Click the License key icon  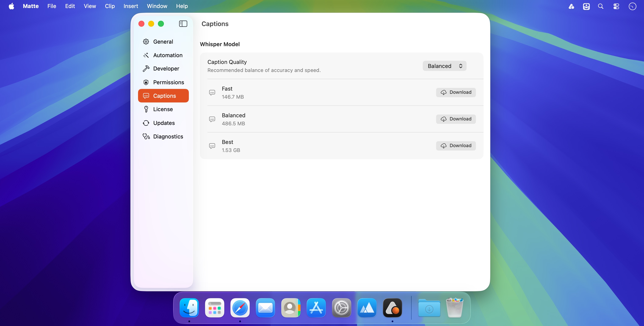click(146, 109)
